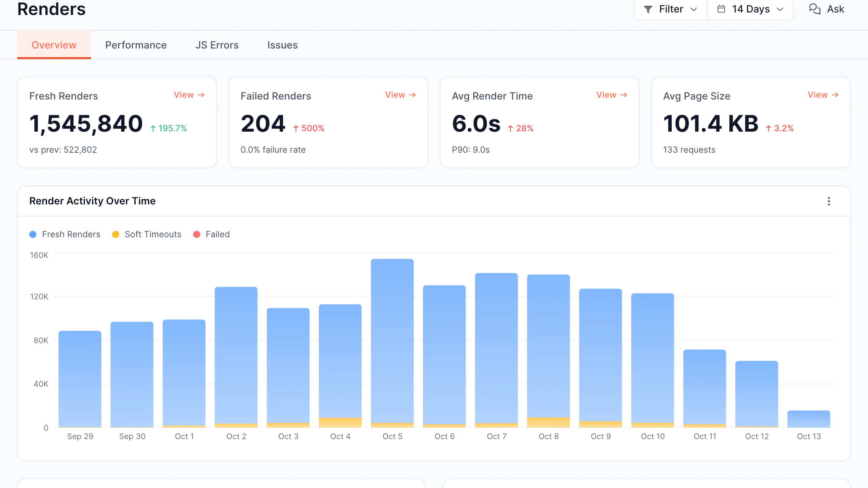Click the Oct 11 chart bar
The image size is (868, 488).
tap(705, 388)
